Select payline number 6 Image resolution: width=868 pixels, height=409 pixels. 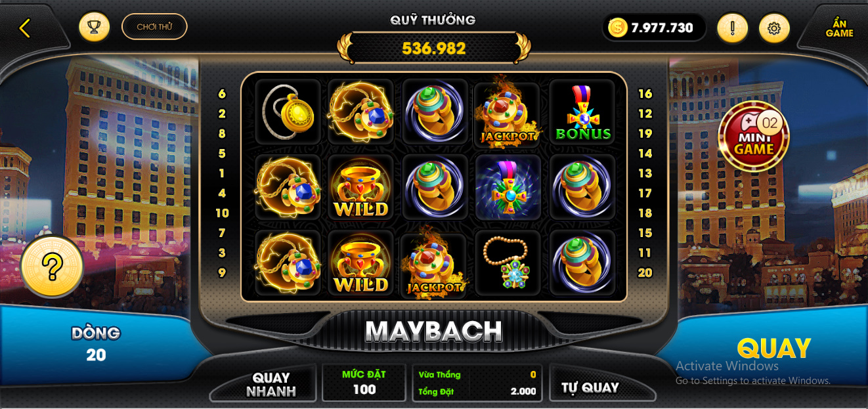[x=222, y=94]
